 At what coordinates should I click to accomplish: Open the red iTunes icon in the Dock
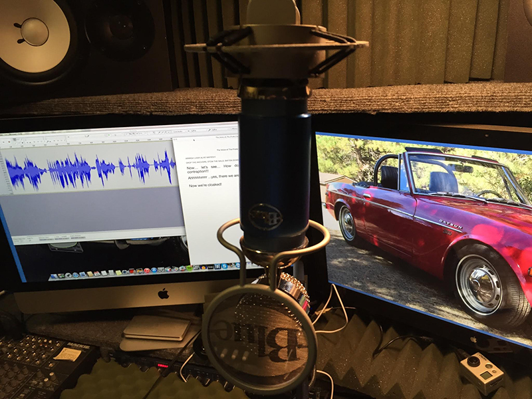coord(147,271)
